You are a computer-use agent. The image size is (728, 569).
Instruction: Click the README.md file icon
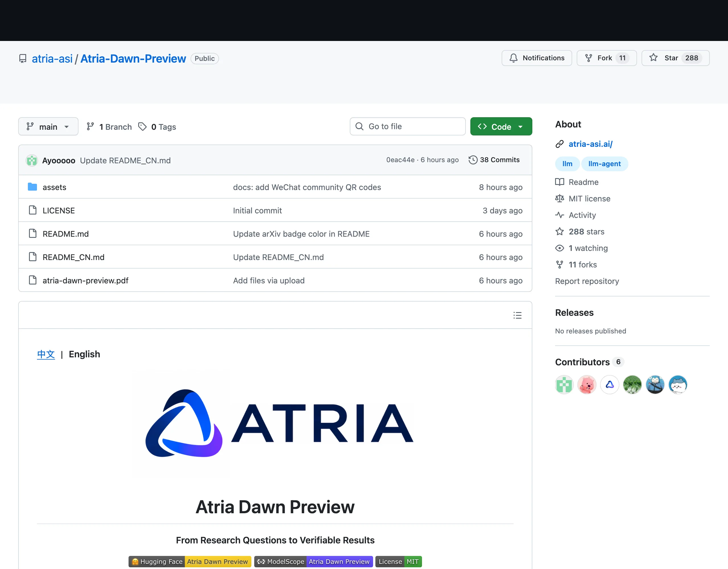point(33,234)
